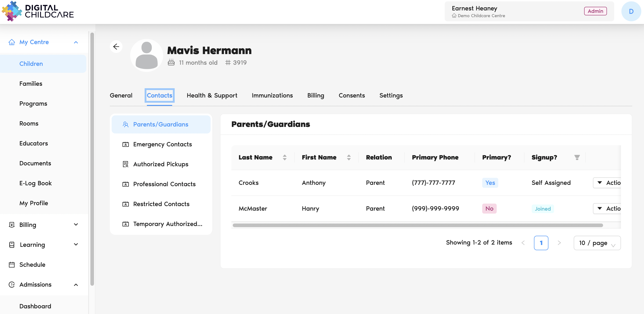Sort by the First Name column
Image resolution: width=644 pixels, height=314 pixels.
pos(348,157)
